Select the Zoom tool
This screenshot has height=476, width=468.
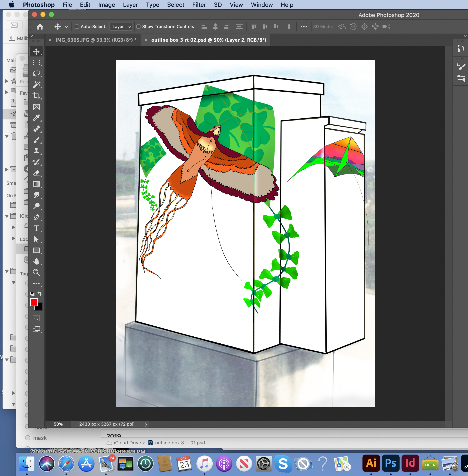[36, 272]
